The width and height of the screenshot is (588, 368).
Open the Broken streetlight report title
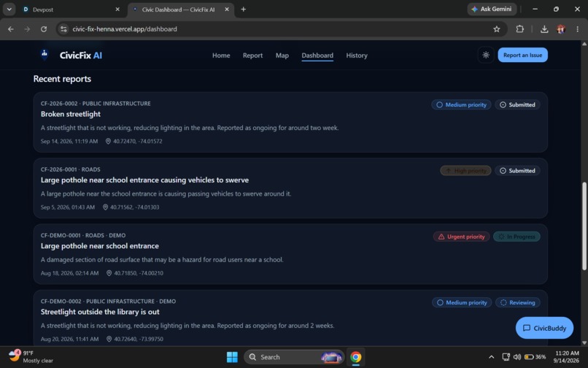pyautogui.click(x=71, y=114)
